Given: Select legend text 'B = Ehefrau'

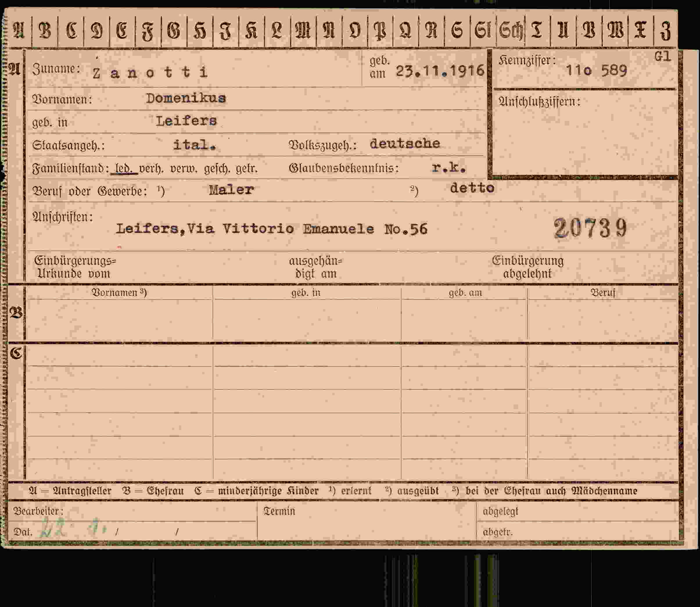Looking at the screenshot, I should point(153,490).
